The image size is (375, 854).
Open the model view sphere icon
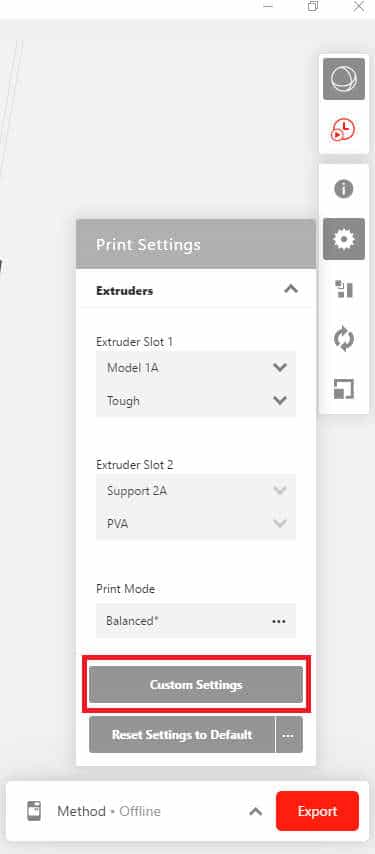343,79
